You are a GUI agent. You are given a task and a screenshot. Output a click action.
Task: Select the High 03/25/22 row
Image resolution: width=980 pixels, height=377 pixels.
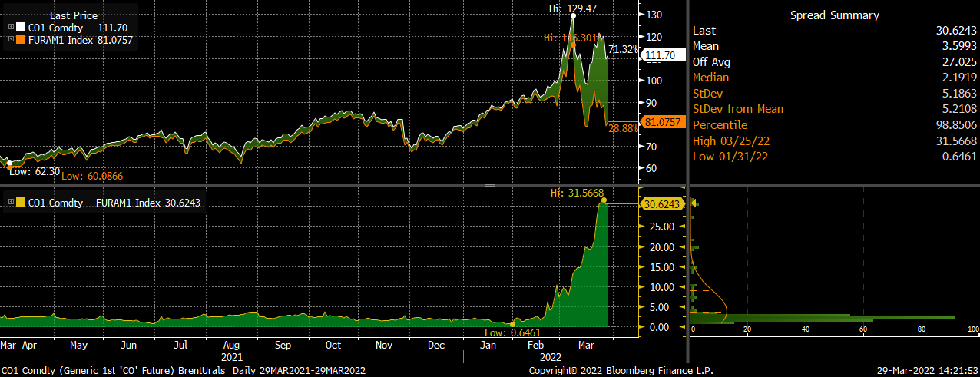pos(834,141)
